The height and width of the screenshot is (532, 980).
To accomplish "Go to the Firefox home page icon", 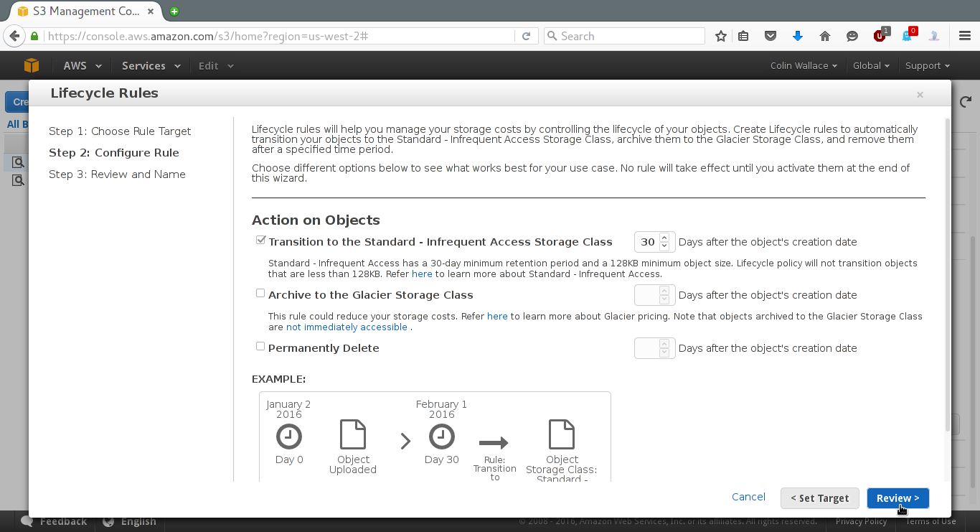I will tap(825, 36).
